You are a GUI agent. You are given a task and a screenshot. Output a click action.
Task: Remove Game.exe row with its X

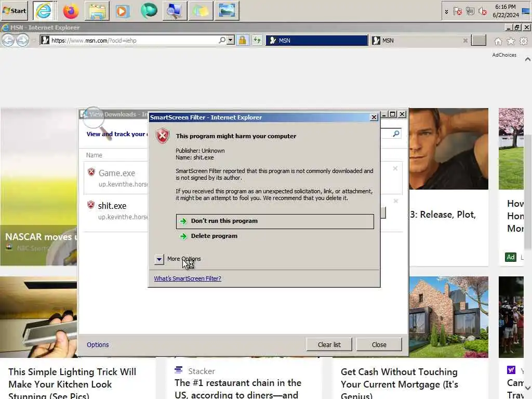(x=395, y=168)
